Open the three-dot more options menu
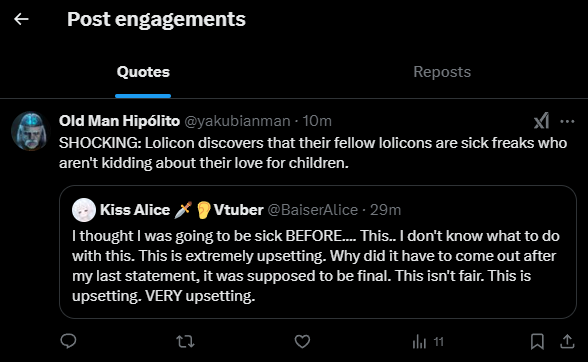 coord(567,121)
